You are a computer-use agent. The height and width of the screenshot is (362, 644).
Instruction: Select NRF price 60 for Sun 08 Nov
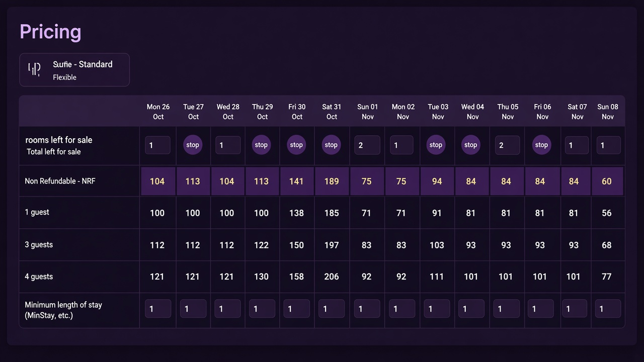tap(607, 182)
